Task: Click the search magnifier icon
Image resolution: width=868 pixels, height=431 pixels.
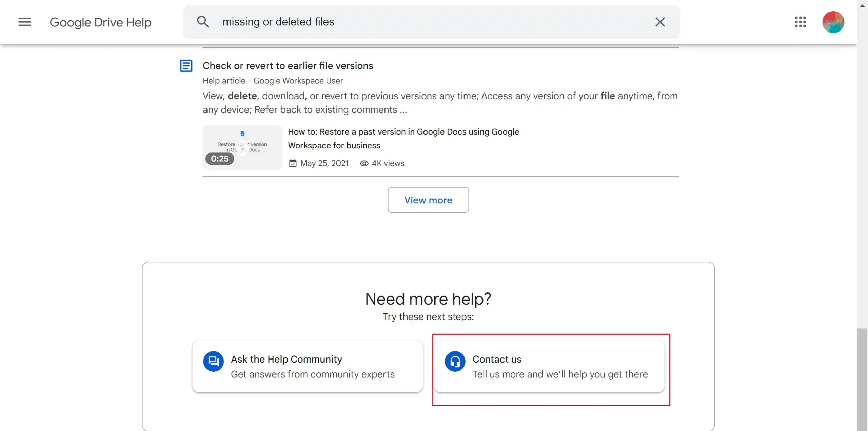Action: click(203, 22)
